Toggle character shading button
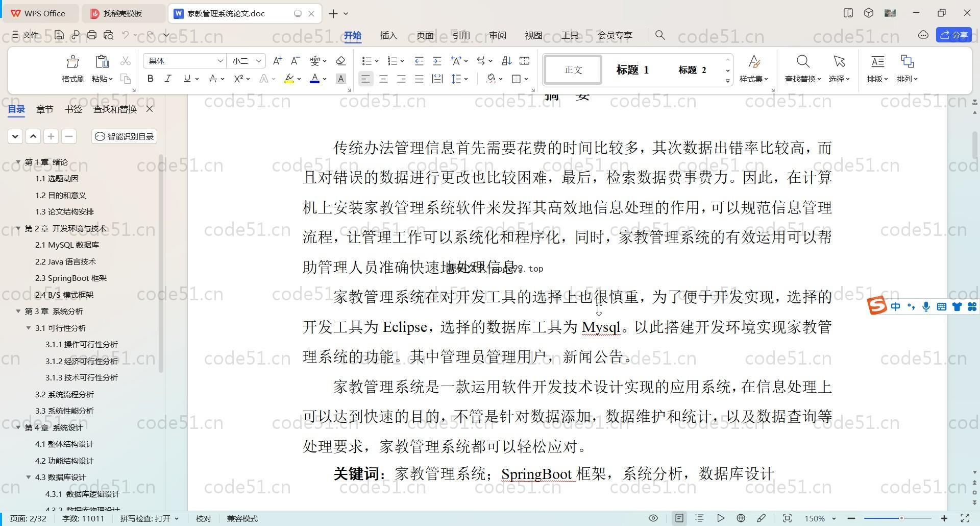 (341, 79)
